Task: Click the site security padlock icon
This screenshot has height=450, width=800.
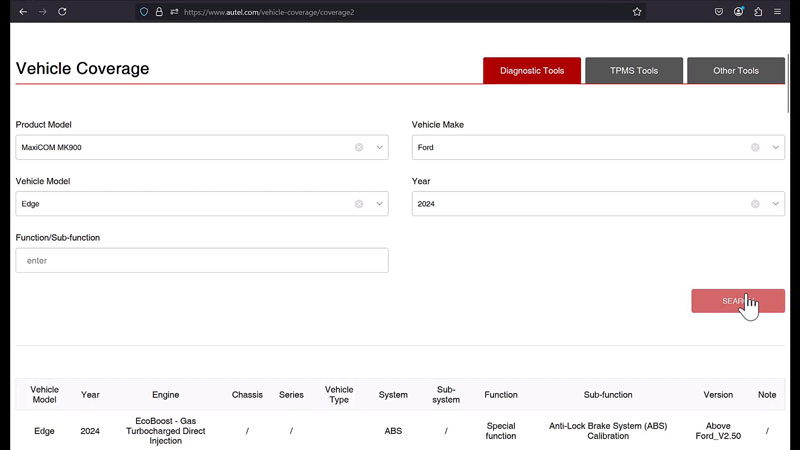Action: tap(159, 12)
